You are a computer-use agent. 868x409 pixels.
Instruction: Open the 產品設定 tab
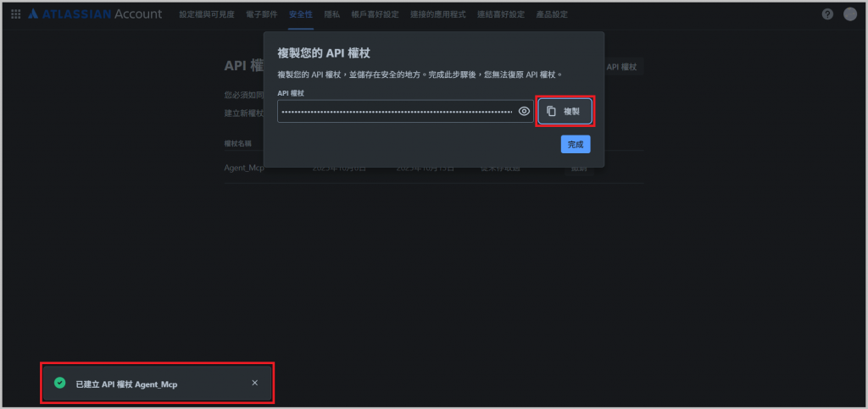pyautogui.click(x=552, y=14)
